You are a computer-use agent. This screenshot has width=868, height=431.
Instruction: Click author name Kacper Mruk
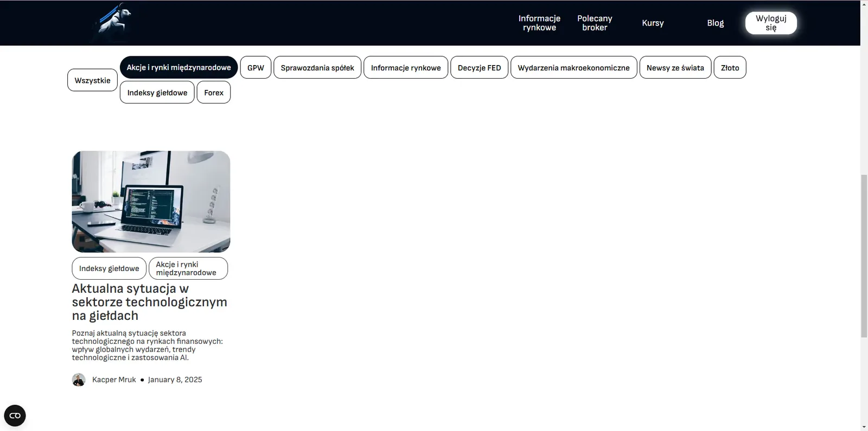114,379
